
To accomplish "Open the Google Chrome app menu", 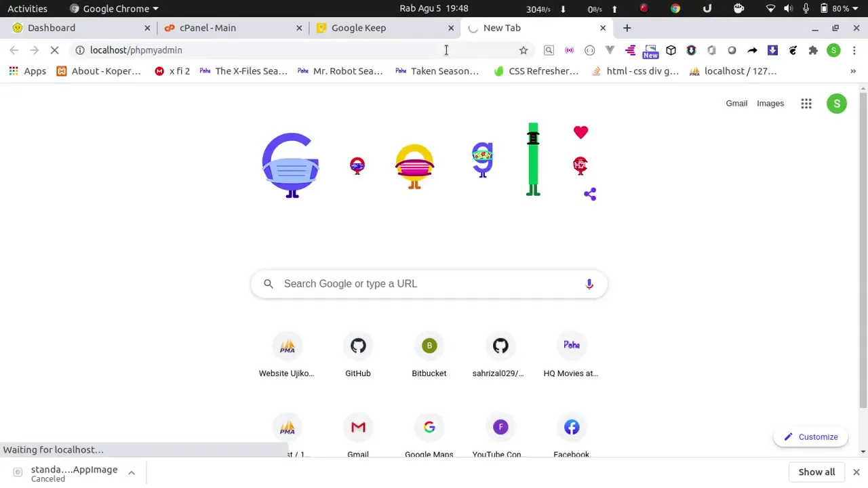I will pyautogui.click(x=114, y=8).
